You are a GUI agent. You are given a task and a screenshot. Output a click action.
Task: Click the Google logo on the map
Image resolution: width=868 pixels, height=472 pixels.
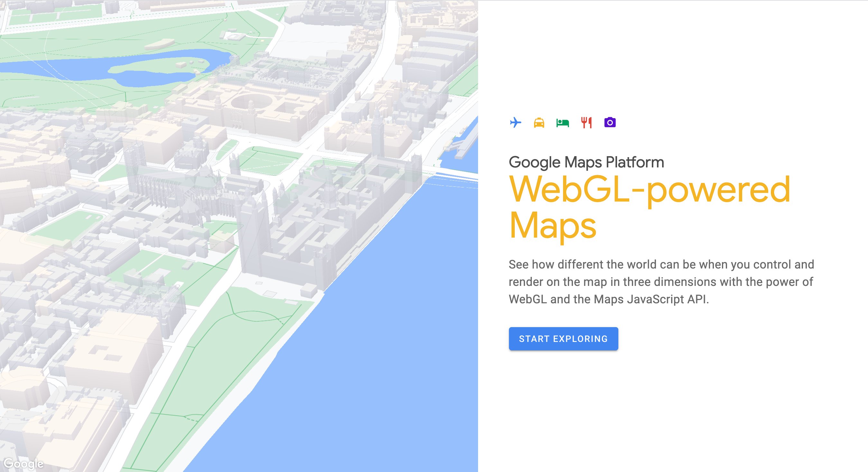click(23, 464)
